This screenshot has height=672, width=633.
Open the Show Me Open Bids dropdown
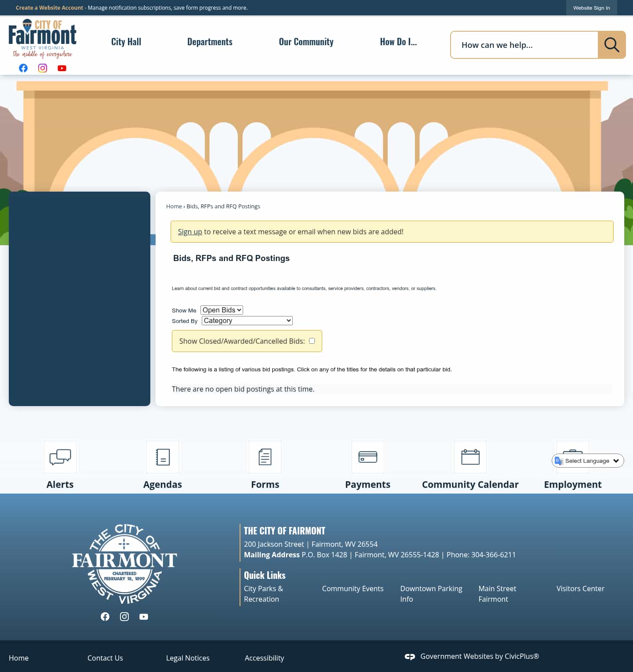[x=221, y=310]
